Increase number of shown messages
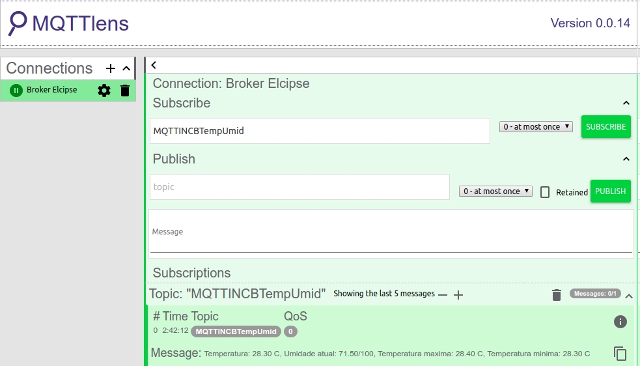This screenshot has height=366, width=640. pyautogui.click(x=458, y=295)
